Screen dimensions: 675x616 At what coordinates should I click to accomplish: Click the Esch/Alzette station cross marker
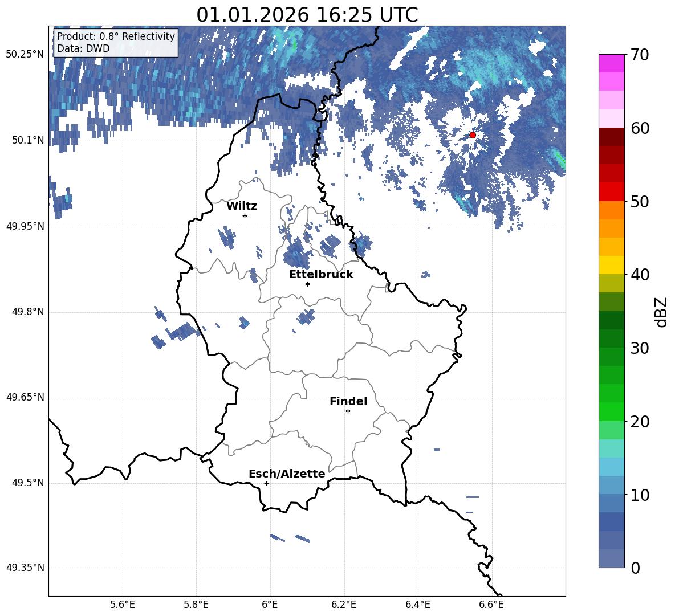266,483
